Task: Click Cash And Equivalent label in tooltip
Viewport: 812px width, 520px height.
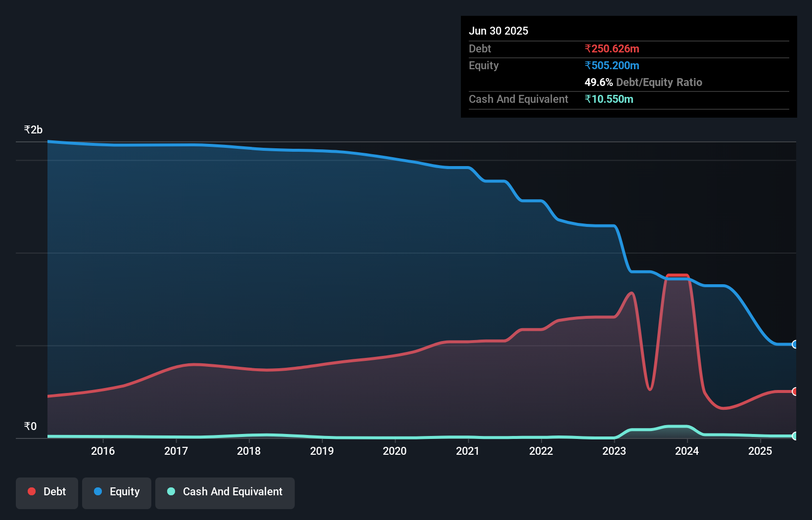Action: click(518, 99)
